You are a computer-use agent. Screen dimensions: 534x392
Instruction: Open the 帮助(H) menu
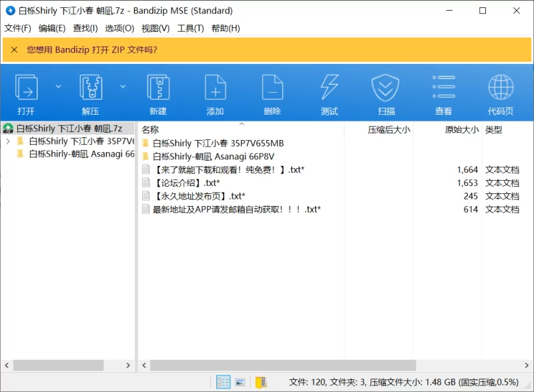[226, 28]
